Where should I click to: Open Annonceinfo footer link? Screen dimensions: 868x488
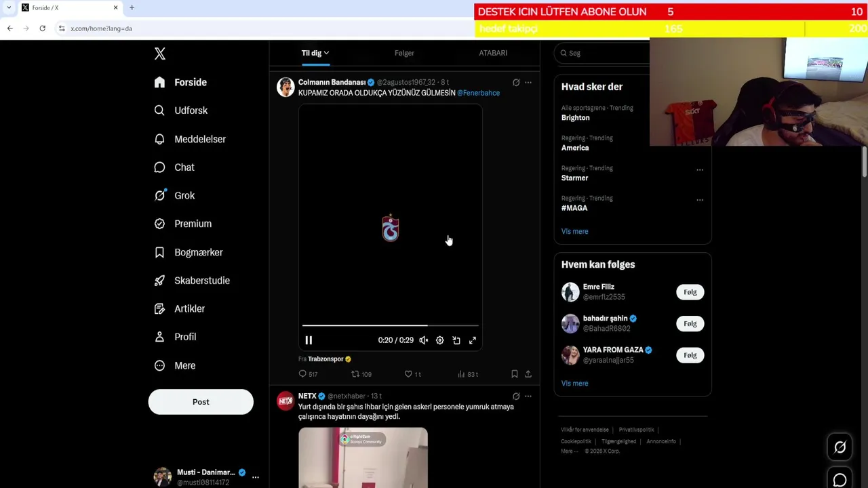click(661, 441)
